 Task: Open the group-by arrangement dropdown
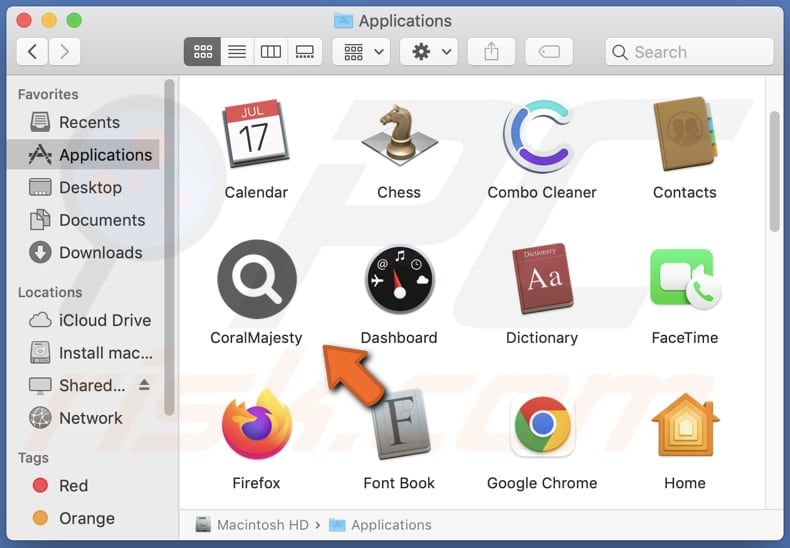(361, 51)
